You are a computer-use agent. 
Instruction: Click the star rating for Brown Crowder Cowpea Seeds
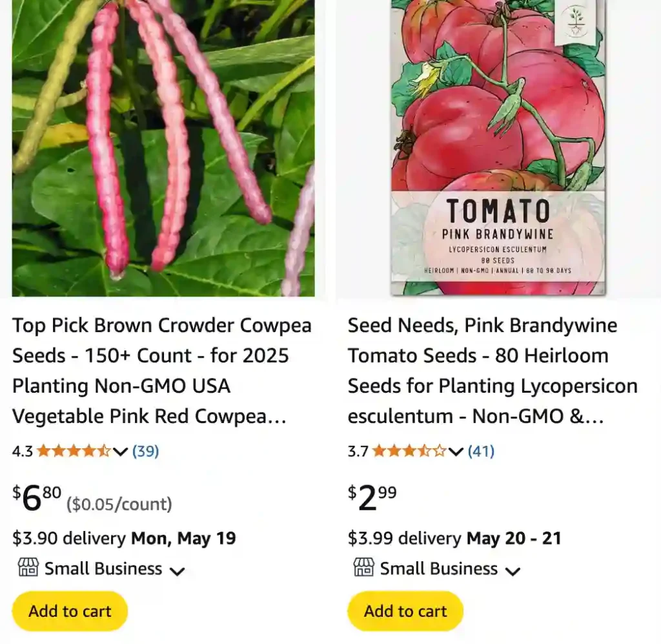72,452
